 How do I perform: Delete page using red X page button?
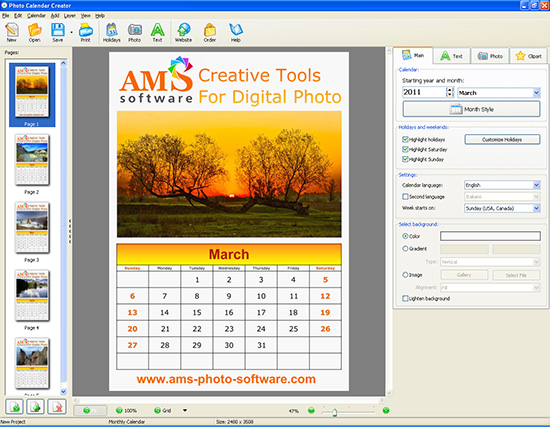pos(57,407)
